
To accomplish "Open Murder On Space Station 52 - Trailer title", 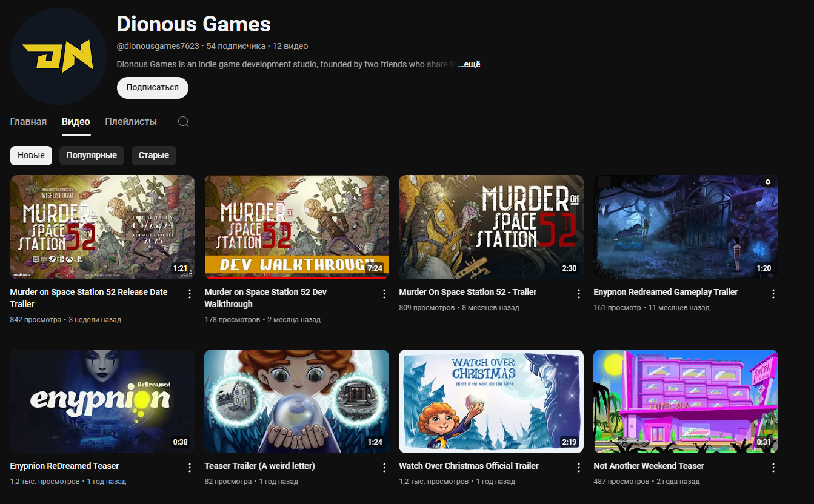I will [468, 292].
